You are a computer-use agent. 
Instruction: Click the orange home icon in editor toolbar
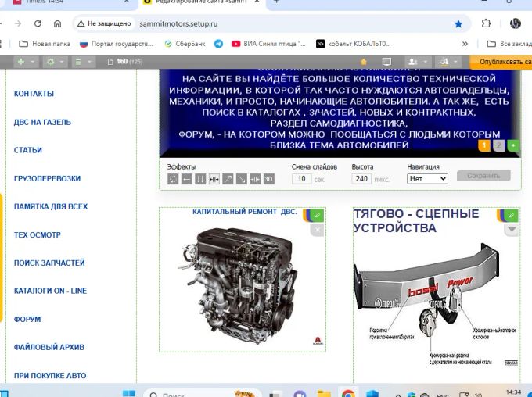[x=364, y=62]
